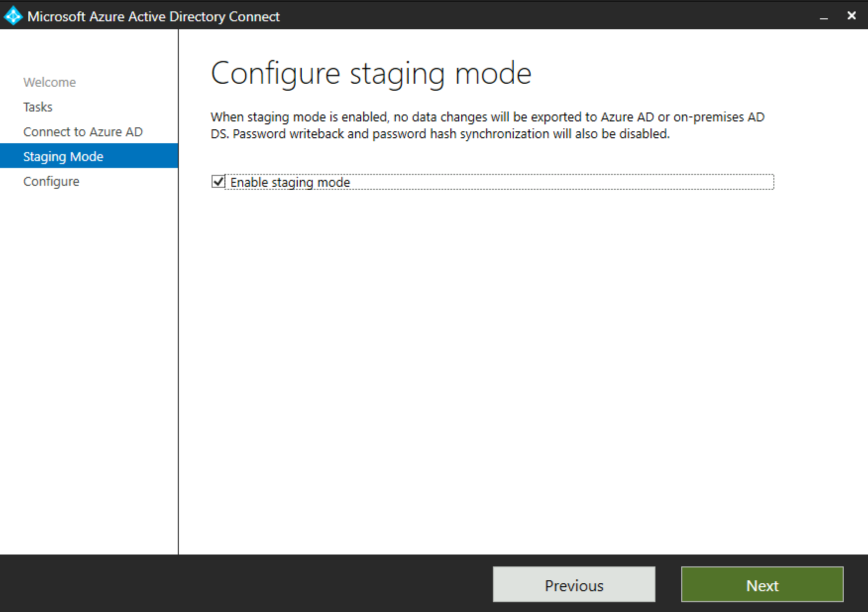Select the highlighted Staging Mode step
The width and height of the screenshot is (868, 612).
point(63,156)
